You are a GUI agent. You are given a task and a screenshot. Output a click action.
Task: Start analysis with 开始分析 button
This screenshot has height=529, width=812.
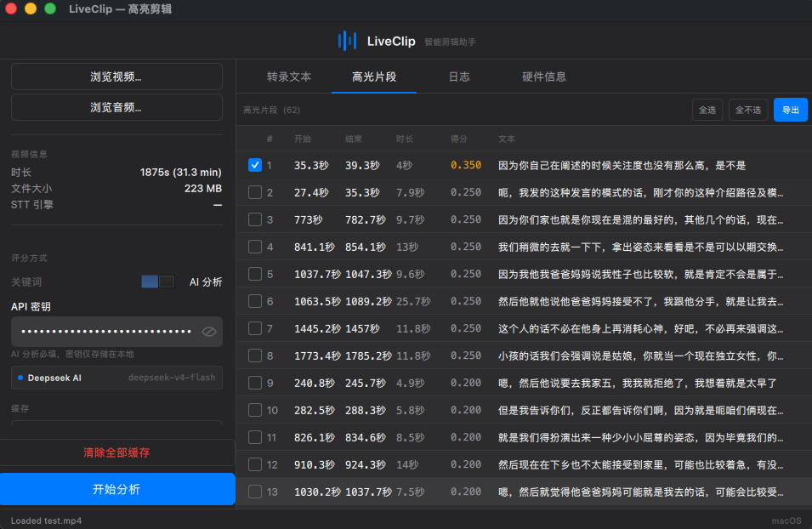(x=117, y=489)
